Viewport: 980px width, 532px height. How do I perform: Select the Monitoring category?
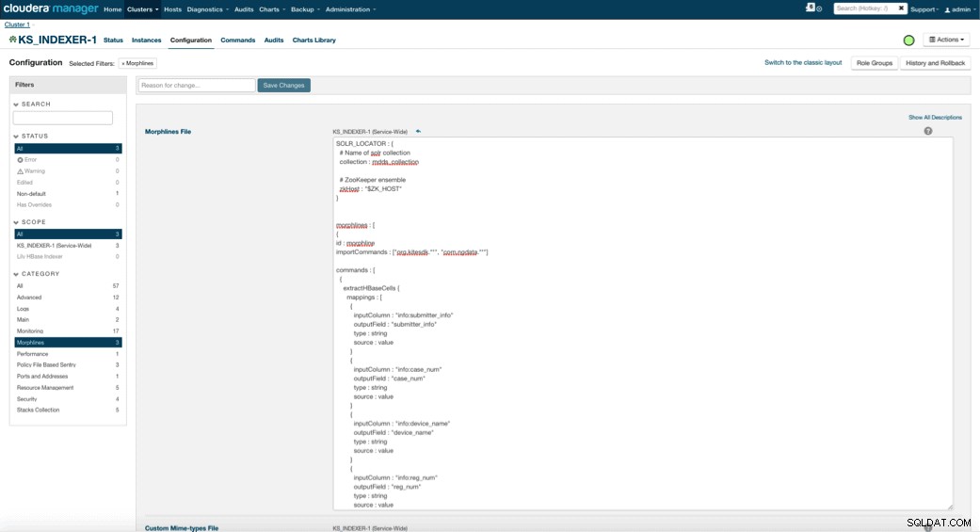68,330
